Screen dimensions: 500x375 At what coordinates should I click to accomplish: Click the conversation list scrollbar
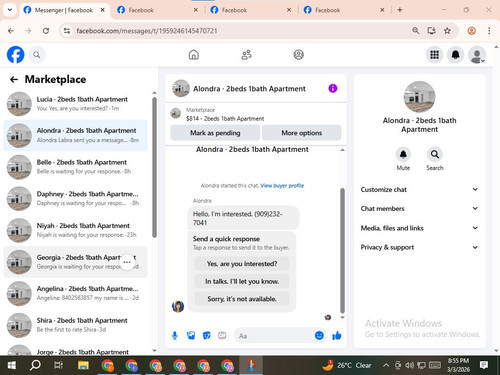click(154, 167)
